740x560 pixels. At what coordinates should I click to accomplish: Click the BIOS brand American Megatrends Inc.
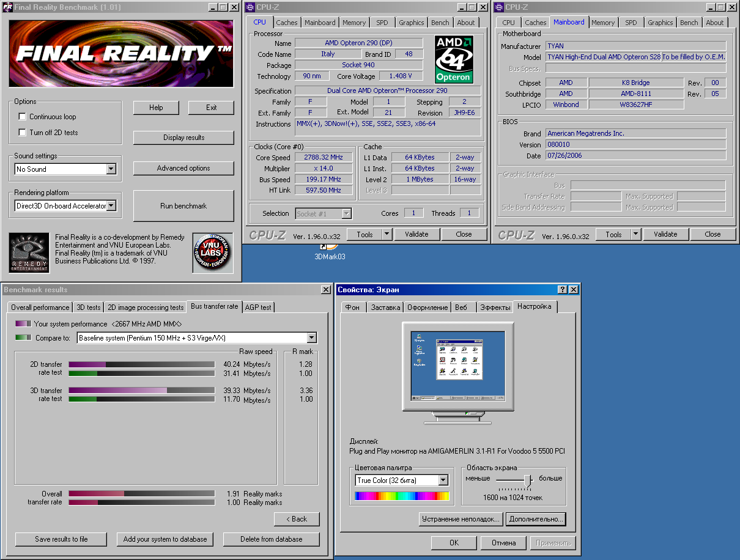pyautogui.click(x=635, y=133)
